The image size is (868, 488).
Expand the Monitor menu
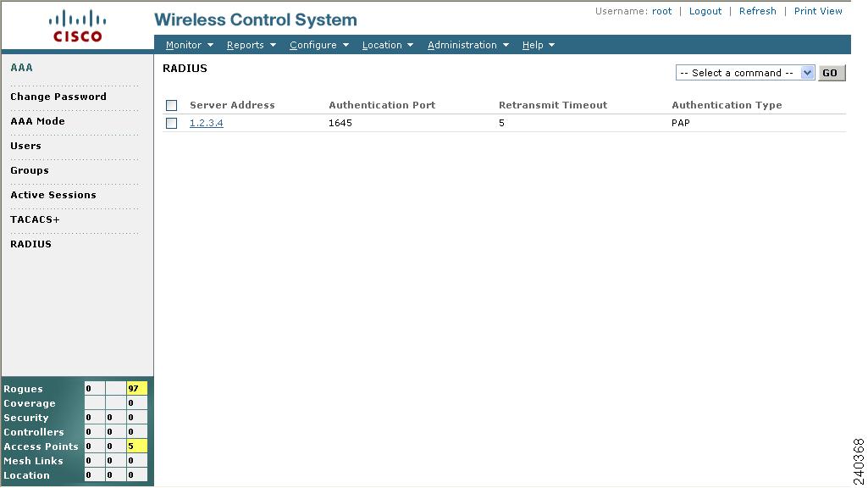(x=190, y=45)
